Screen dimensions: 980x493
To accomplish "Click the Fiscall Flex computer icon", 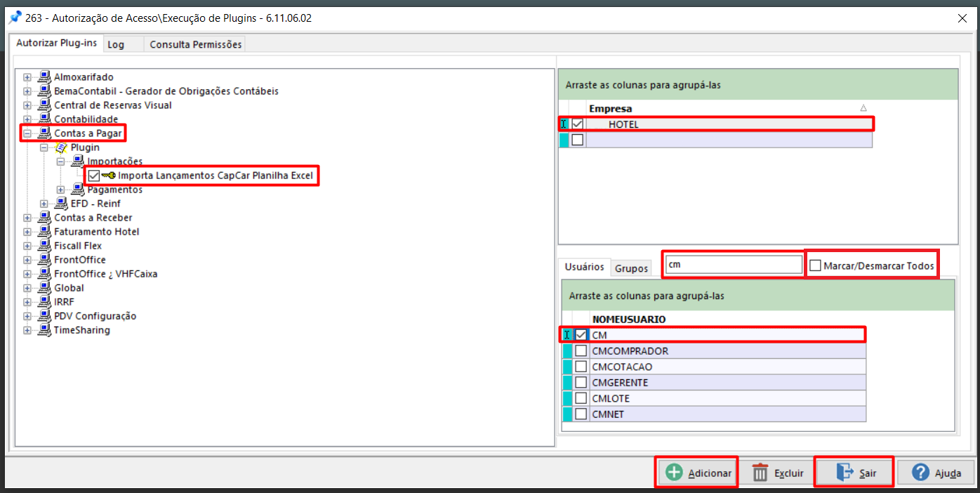I will click(x=45, y=246).
